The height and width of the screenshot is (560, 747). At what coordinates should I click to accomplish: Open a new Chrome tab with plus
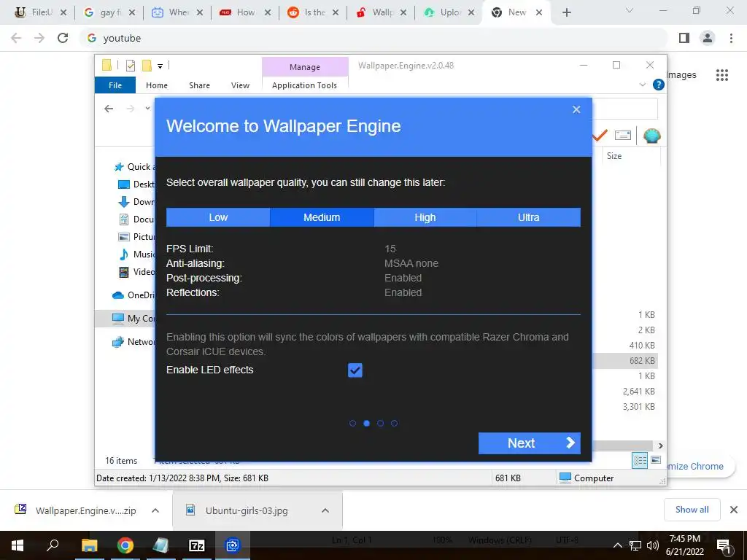[x=566, y=12]
